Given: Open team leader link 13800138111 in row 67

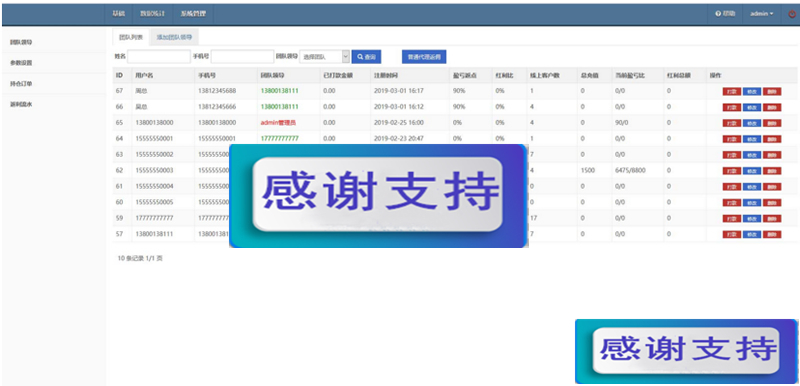Looking at the screenshot, I should click(x=280, y=91).
